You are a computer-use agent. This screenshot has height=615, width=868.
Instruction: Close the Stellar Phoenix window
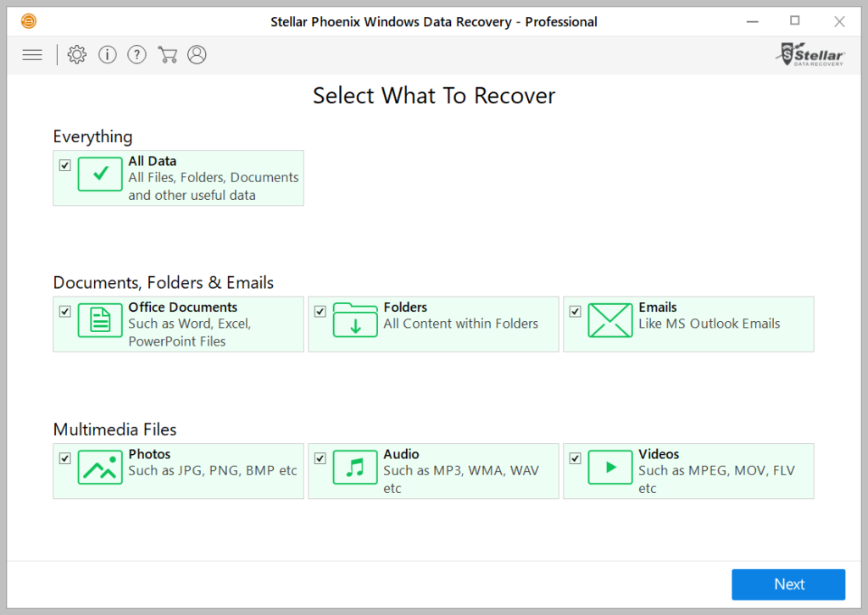[x=839, y=21]
